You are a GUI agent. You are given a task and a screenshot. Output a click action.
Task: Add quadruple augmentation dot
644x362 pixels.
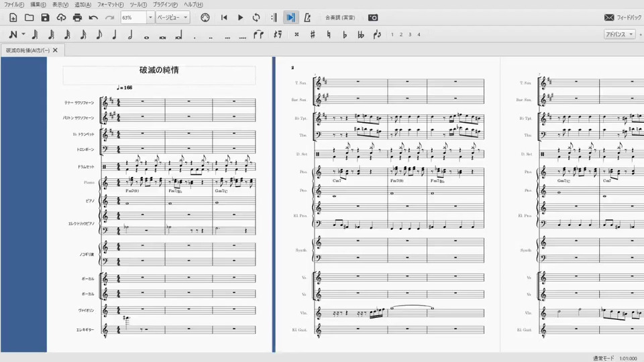point(243,37)
